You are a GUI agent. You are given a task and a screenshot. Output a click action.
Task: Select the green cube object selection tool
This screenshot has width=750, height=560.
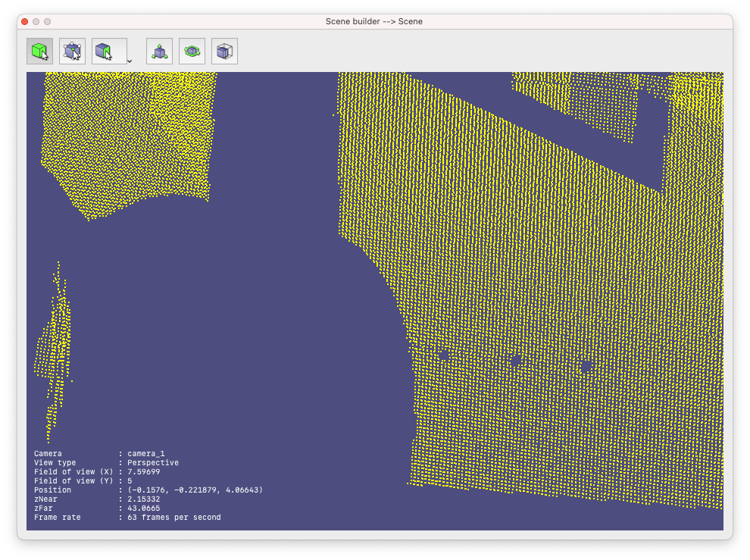point(40,51)
